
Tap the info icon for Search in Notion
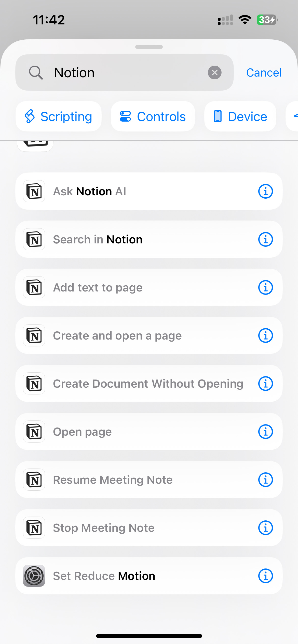click(x=265, y=239)
